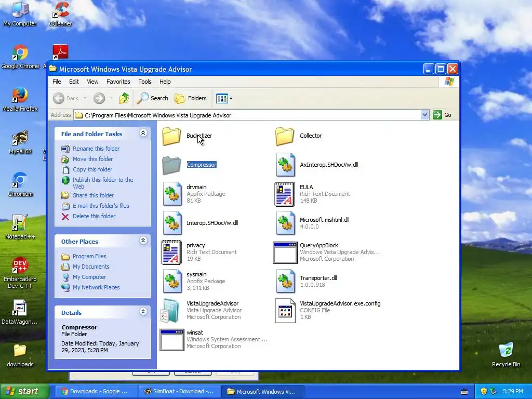Open the Help menu
532x399 pixels.
coord(165,82)
